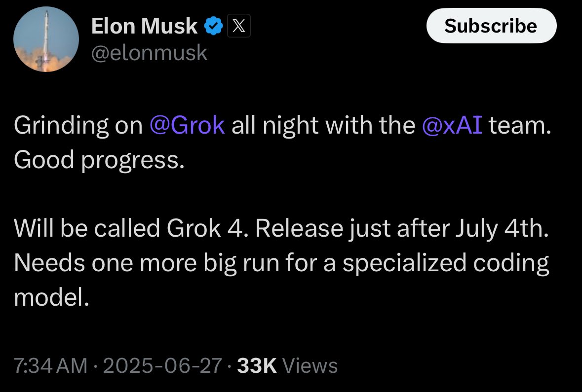Click the 'Will be called' text
This screenshot has width=582, height=392.
[87, 229]
